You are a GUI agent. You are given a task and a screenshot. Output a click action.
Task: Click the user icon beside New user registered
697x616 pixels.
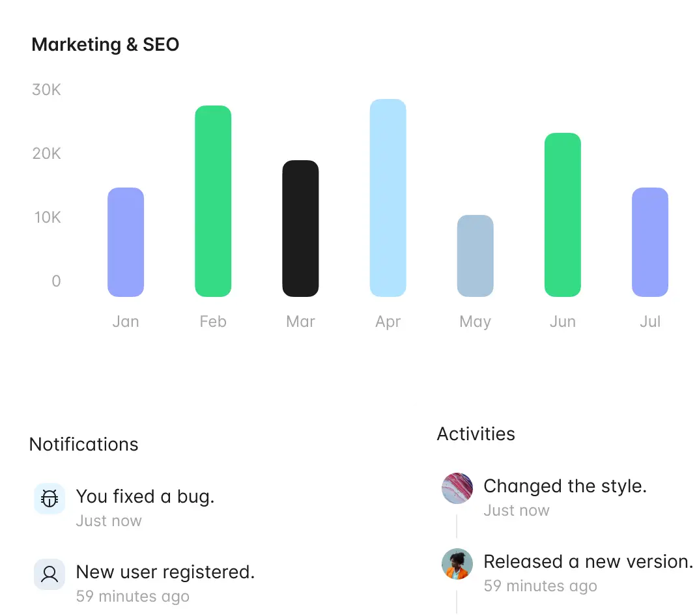click(50, 574)
